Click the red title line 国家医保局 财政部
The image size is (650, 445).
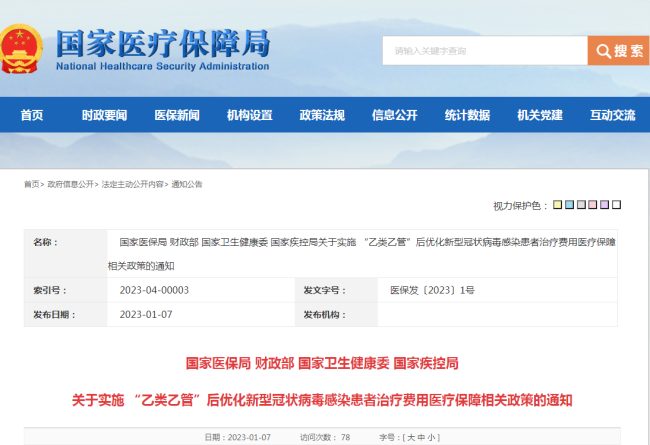click(322, 363)
